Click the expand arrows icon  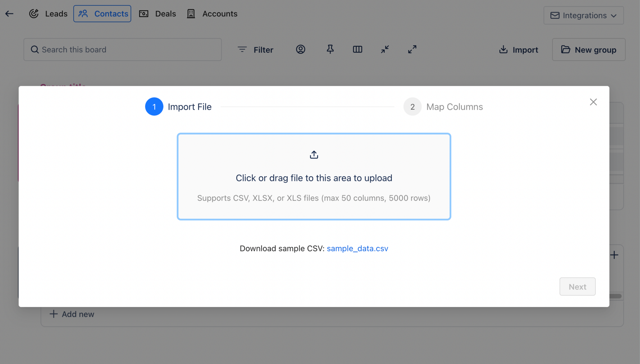pos(412,49)
